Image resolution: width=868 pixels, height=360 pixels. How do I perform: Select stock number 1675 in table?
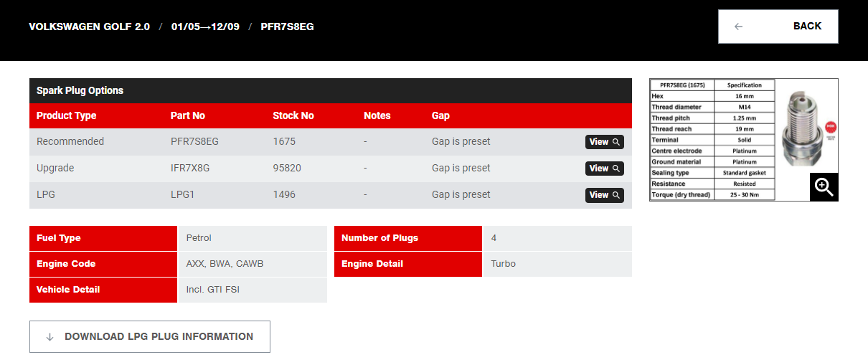[x=284, y=141]
